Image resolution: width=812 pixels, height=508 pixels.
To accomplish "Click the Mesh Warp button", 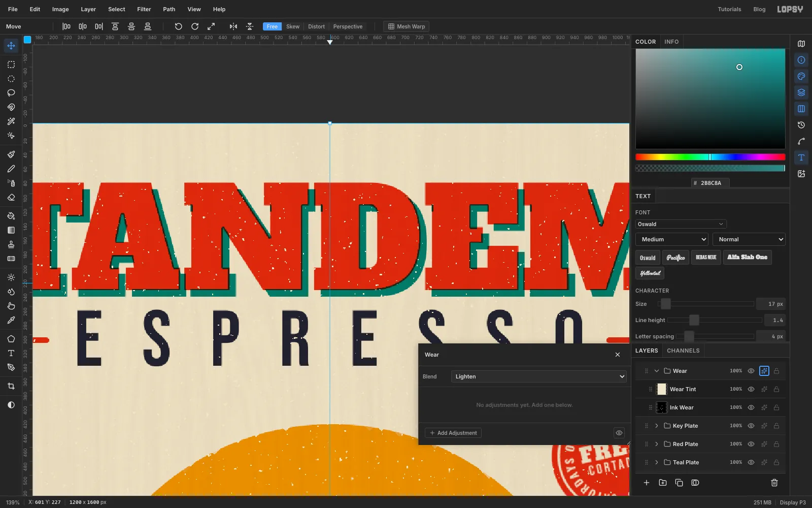I will point(407,26).
